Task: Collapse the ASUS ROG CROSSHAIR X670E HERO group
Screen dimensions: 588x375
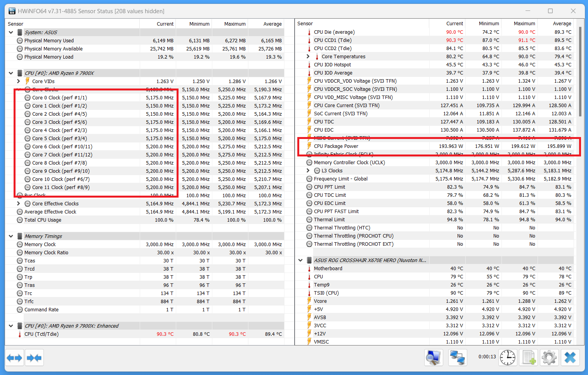Action: (300, 260)
